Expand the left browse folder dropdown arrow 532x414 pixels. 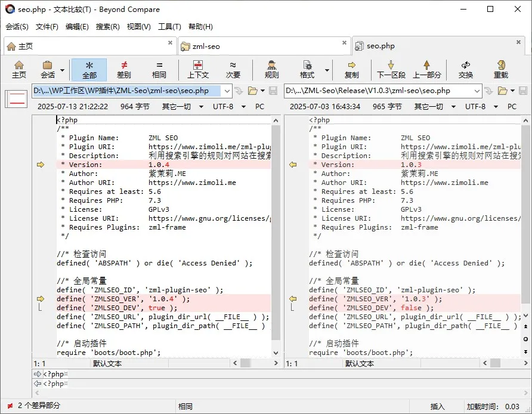262,91
